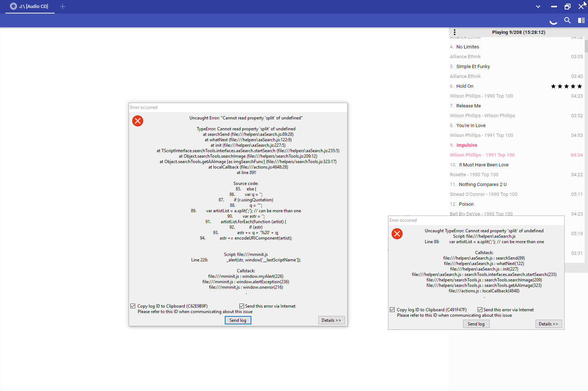Click Send log in the large error dialog
This screenshot has width=588, height=391.
point(238,320)
